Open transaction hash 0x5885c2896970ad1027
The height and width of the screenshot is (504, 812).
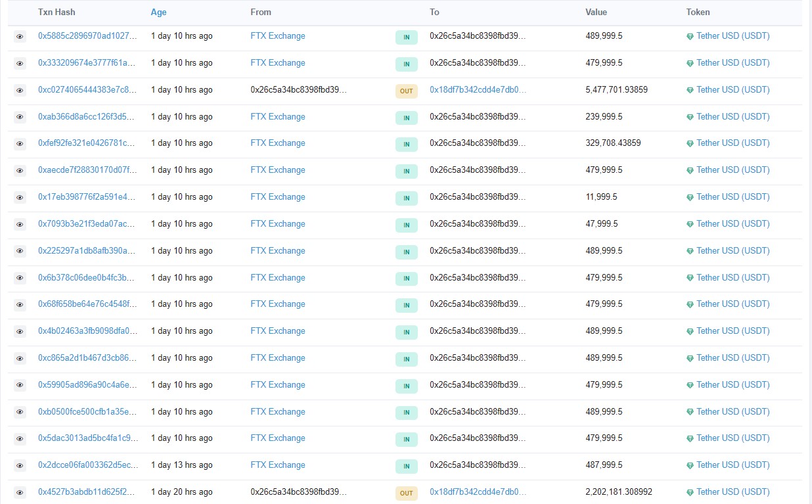[87, 36]
